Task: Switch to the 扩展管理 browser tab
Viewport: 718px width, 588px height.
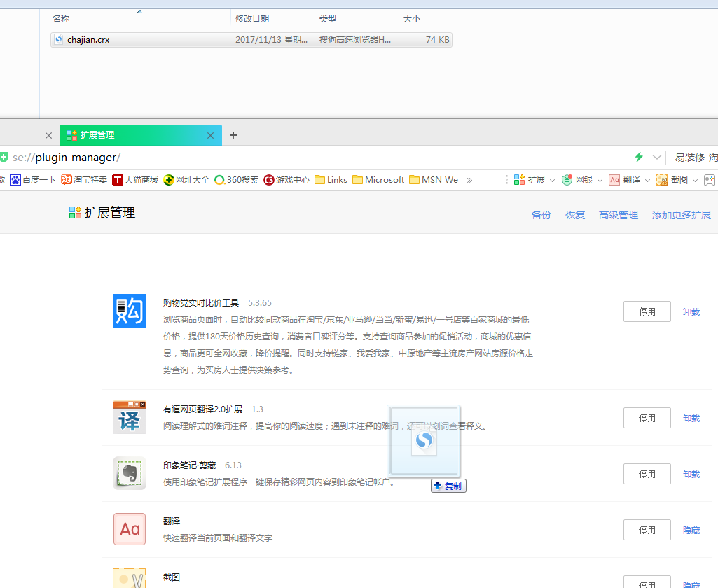Action: [x=141, y=135]
